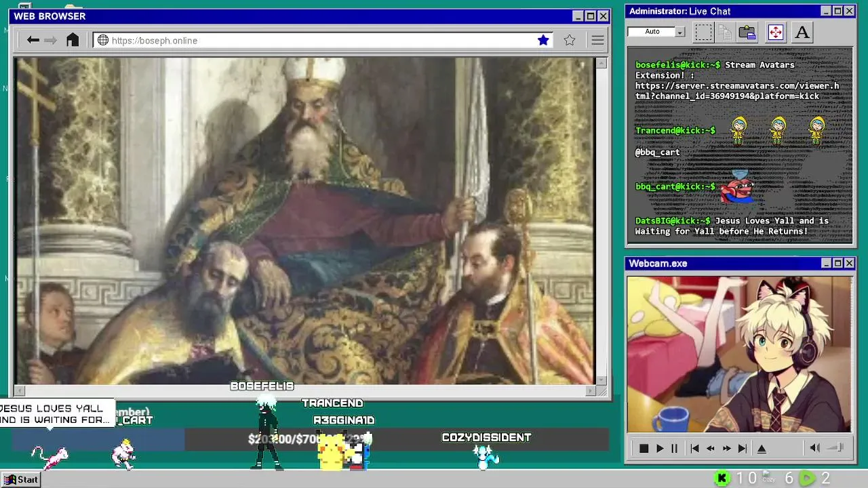868x488 pixels.
Task: Click the webcam avatar video feed
Action: pyautogui.click(x=739, y=354)
